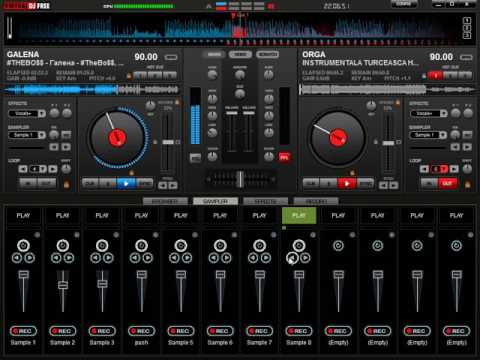Open the left deck Effects dropdown
The width and height of the screenshot is (480, 360).
pyautogui.click(x=27, y=114)
